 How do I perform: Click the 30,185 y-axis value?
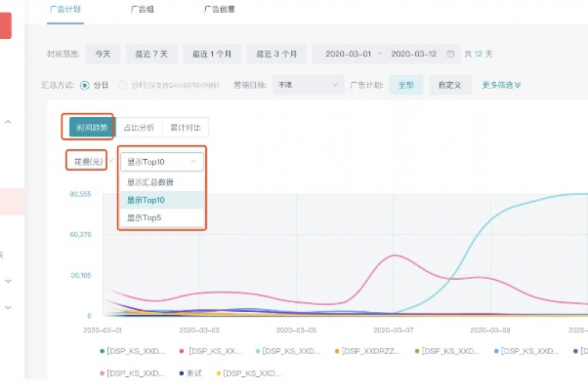(80, 275)
